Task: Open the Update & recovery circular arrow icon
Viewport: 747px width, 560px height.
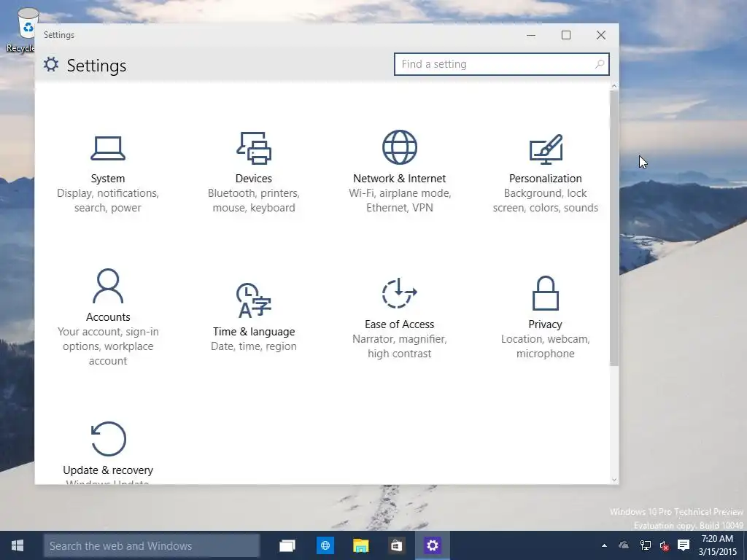Action: 108,439
